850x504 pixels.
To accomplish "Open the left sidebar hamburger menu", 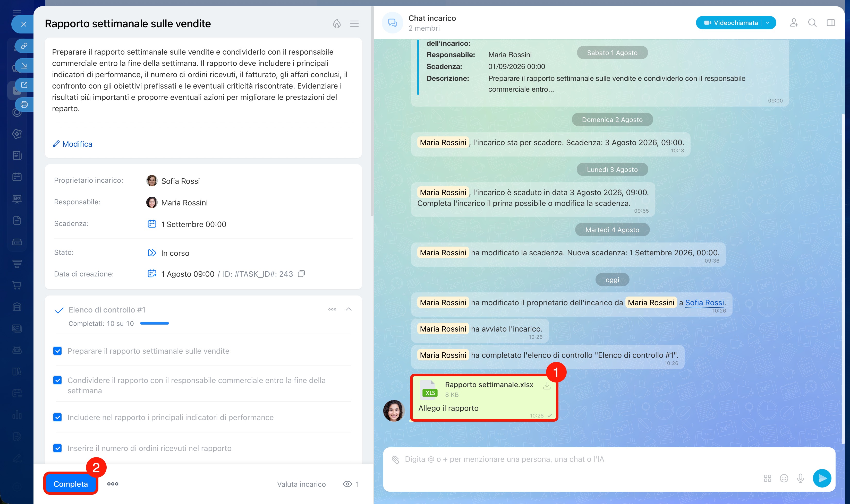I will pos(17,13).
